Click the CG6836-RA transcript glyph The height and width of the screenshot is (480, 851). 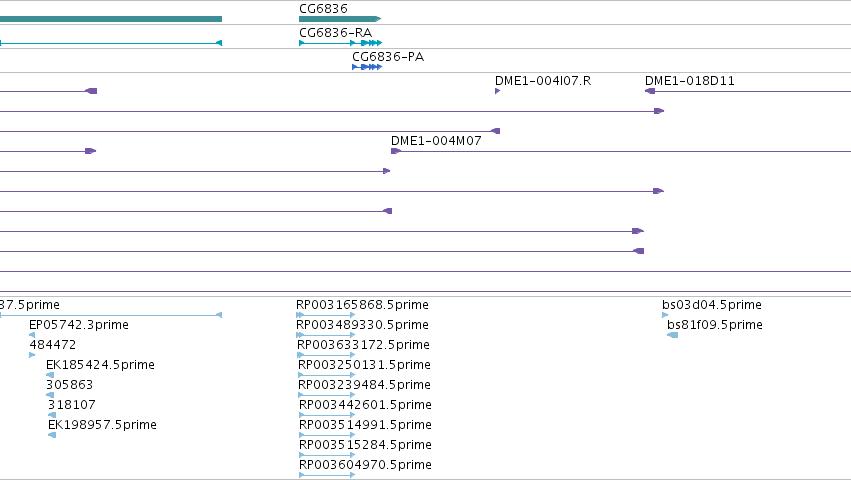[x=340, y=43]
